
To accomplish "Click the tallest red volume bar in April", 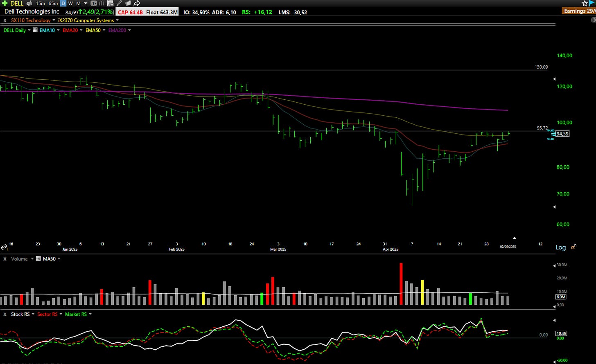I will (401, 284).
